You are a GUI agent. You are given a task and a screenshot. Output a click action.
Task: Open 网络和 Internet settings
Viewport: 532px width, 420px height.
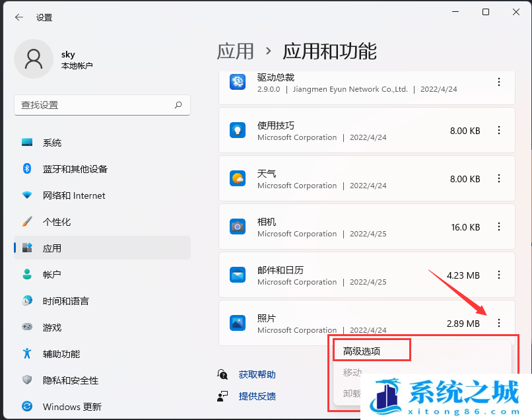click(x=102, y=195)
